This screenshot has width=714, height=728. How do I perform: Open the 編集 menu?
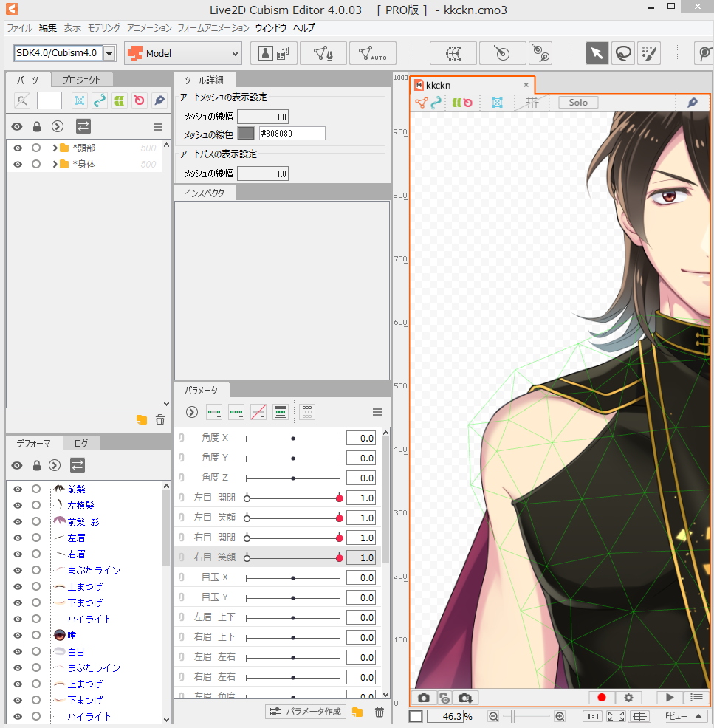pyautogui.click(x=47, y=28)
